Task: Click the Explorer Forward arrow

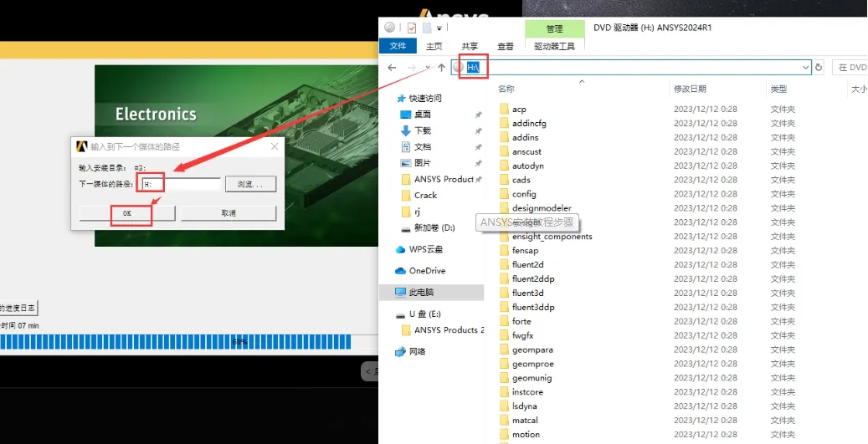Action: pos(411,68)
